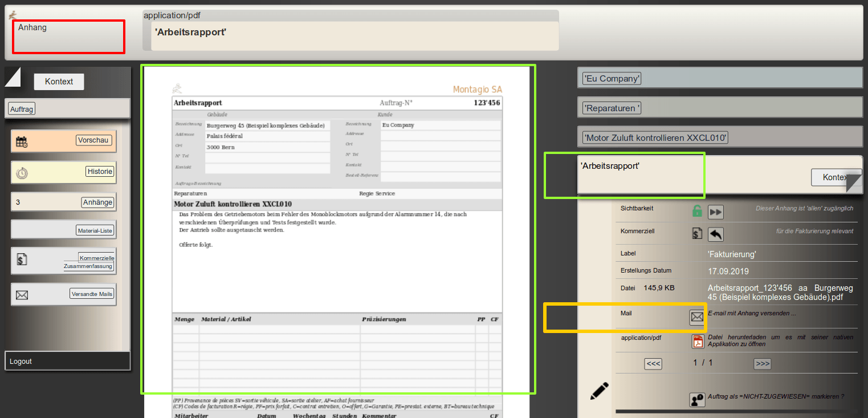Viewport: 868px width, 418px height.
Task: Click the mail icon to send attachment
Action: tap(696, 317)
